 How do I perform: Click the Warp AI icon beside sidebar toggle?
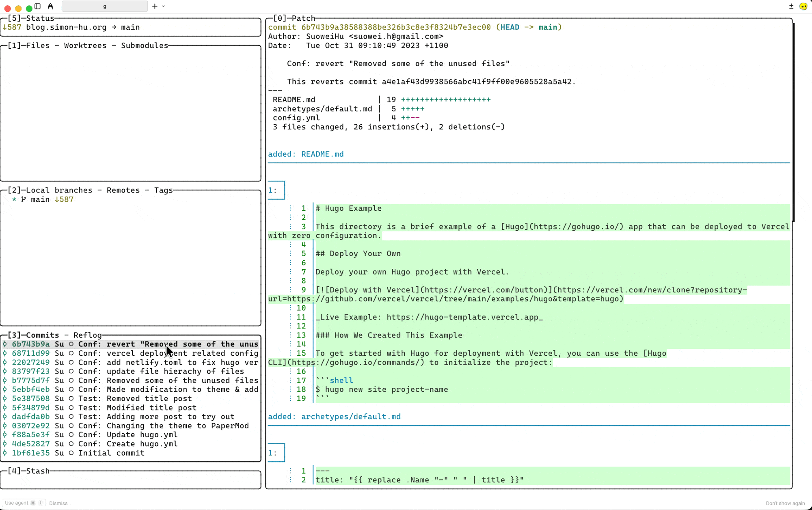click(x=50, y=6)
